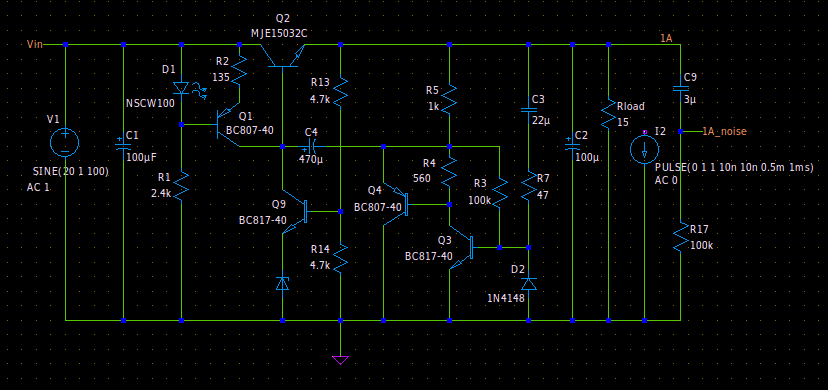Select the I2 current source symbol
828x390 pixels.
coord(644,149)
